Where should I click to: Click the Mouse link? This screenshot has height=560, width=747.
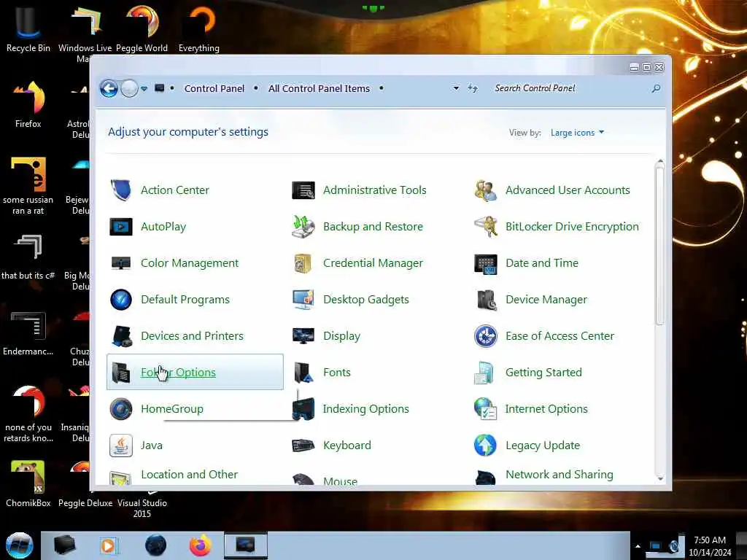(340, 481)
